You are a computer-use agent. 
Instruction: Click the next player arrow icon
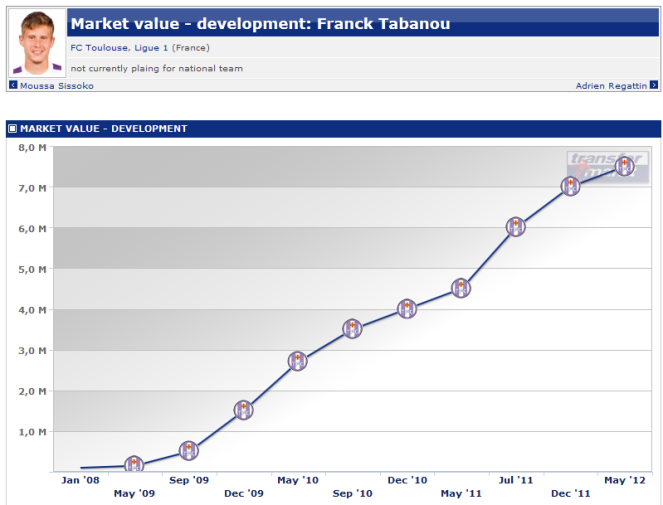click(x=654, y=85)
